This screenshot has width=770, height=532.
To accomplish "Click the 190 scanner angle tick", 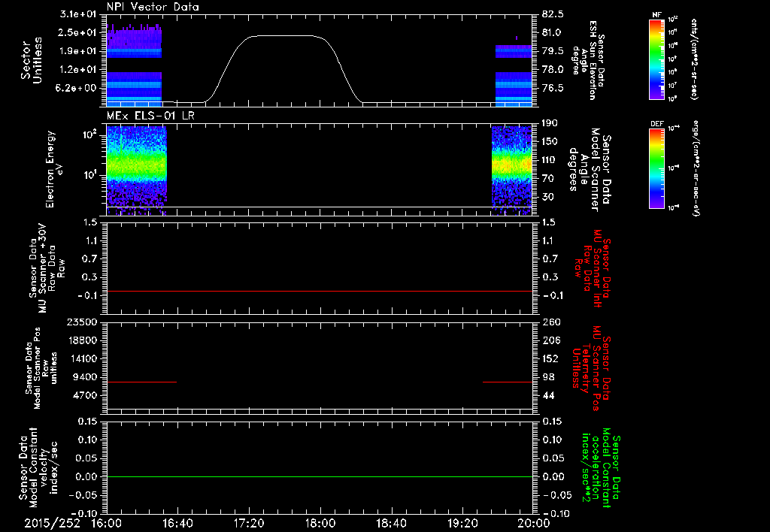I will [x=550, y=123].
